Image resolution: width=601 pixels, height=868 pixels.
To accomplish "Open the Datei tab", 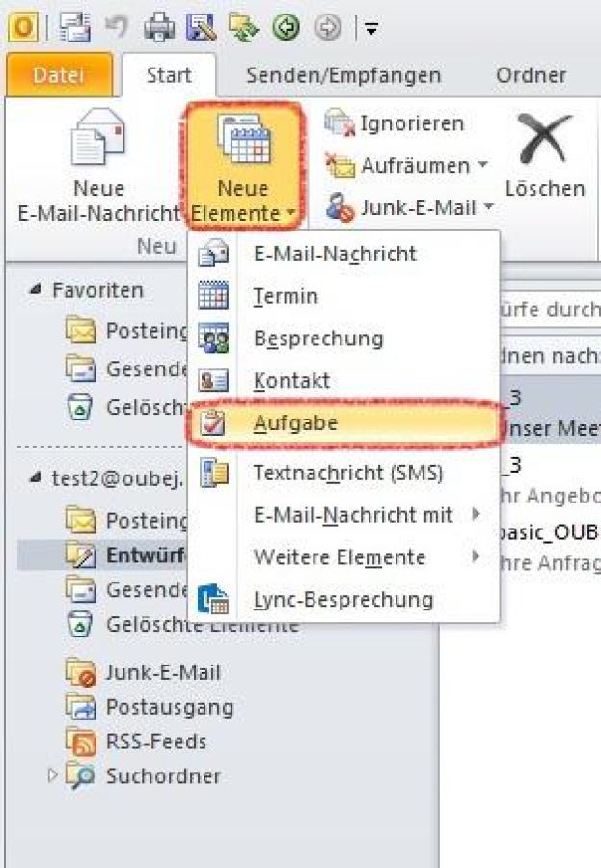I will pos(59,75).
